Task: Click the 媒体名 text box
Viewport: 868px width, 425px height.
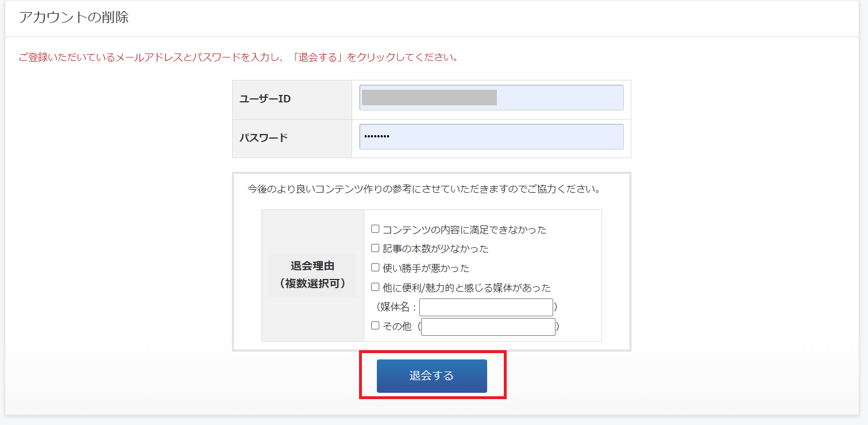Action: (486, 307)
